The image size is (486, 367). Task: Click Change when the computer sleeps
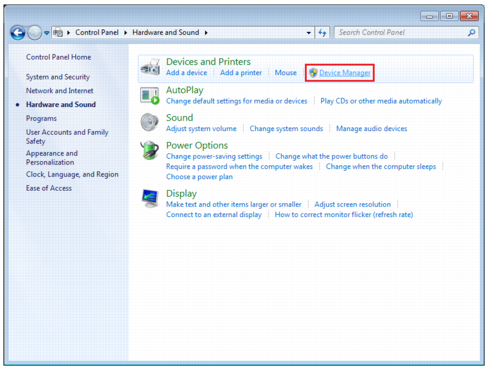coord(381,166)
